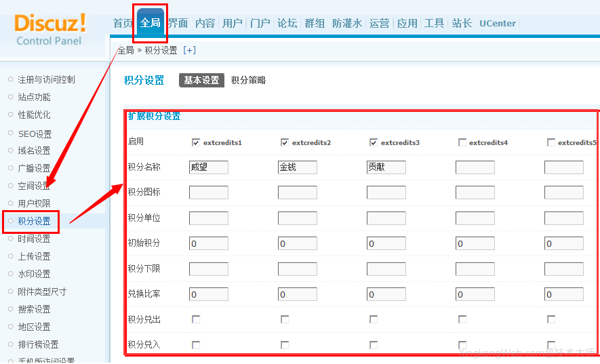Image resolution: width=600 pixels, height=364 pixels.
Task: Click the 兑换比率 field for extcredits2
Action: pyautogui.click(x=298, y=294)
